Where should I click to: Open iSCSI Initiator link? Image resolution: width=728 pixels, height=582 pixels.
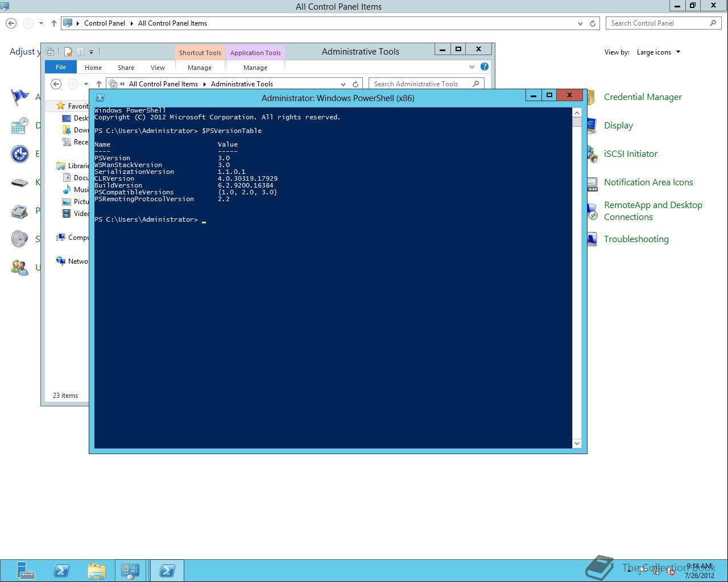tap(631, 154)
